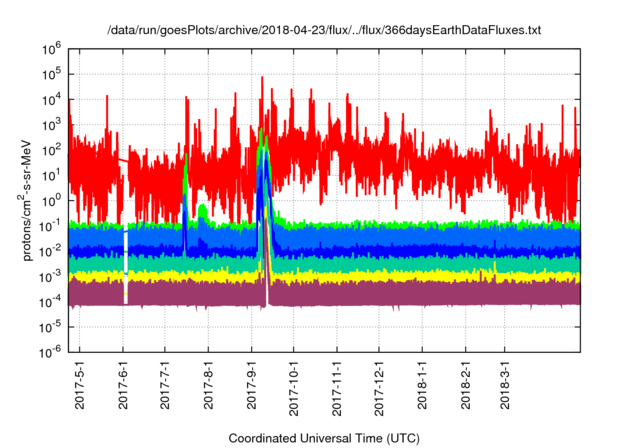Viewport: 640px width, 448px height.
Task: Click the 10^-2 y-axis tick label
Action: coord(50,251)
